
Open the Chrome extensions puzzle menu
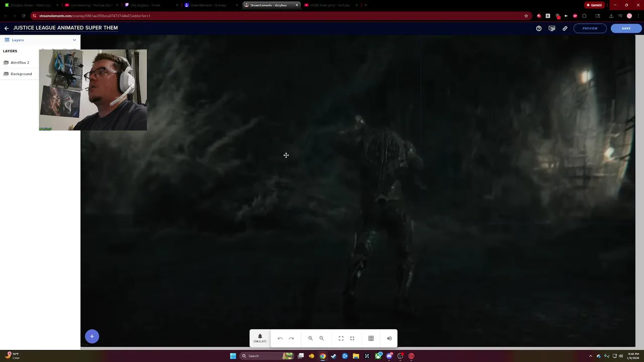584,16
